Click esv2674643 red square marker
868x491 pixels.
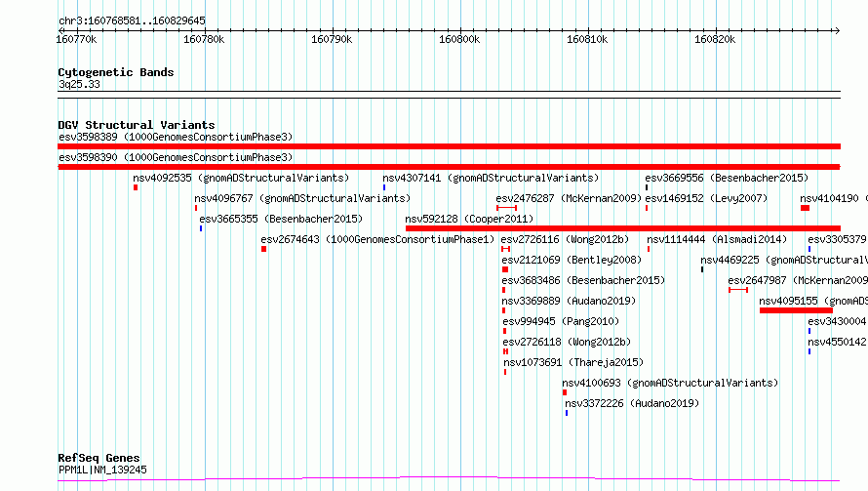(x=264, y=249)
